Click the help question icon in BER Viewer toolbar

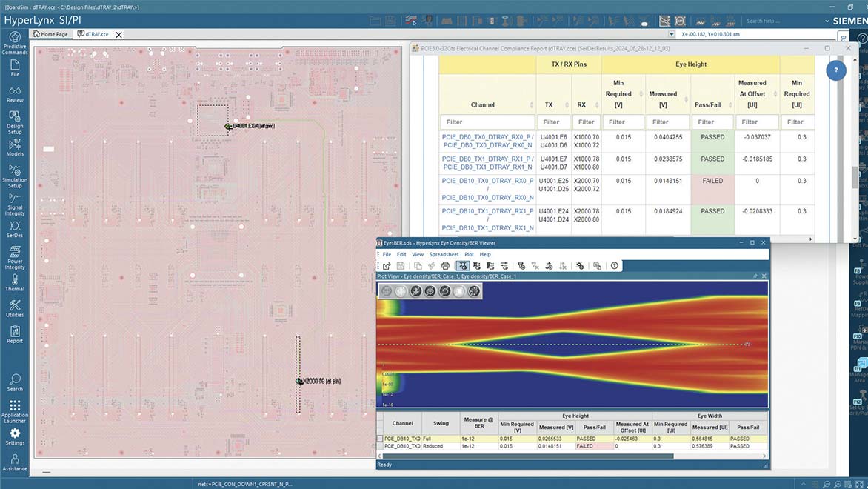(615, 266)
